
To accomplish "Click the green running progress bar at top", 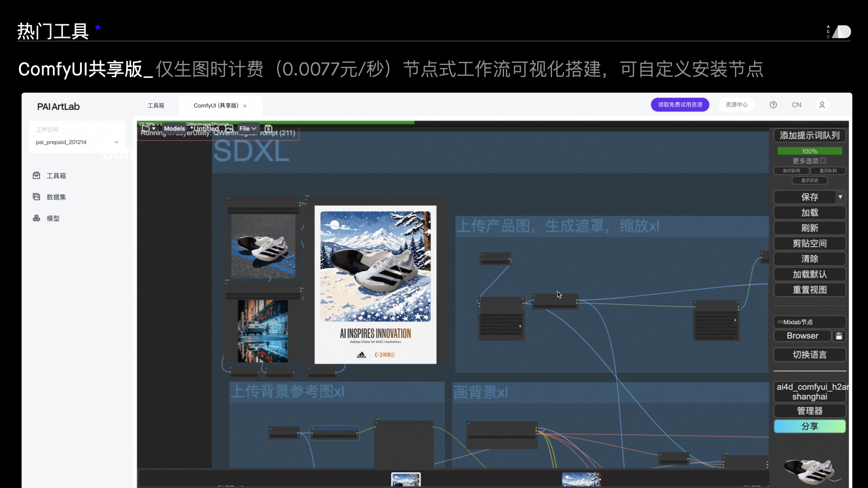I will [x=276, y=122].
